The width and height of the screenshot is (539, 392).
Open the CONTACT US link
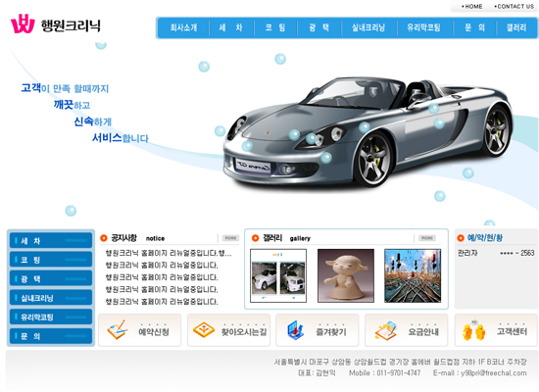(x=514, y=6)
